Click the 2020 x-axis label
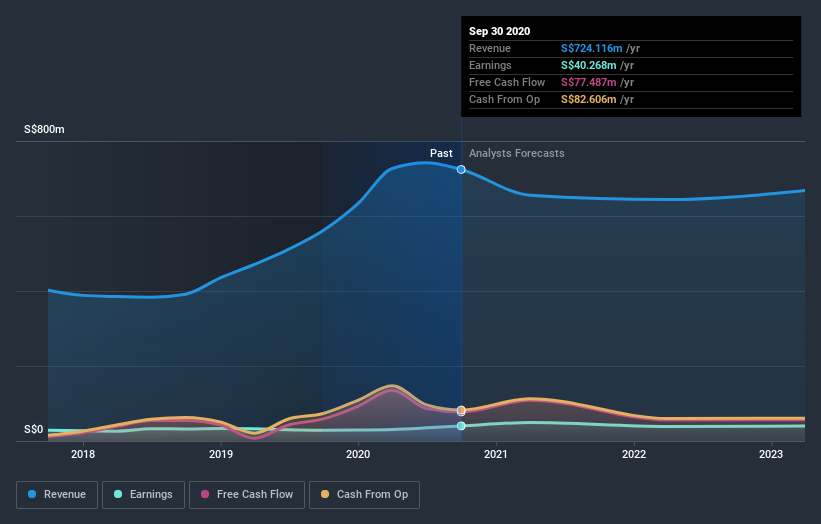This screenshot has width=821, height=524. coord(358,454)
